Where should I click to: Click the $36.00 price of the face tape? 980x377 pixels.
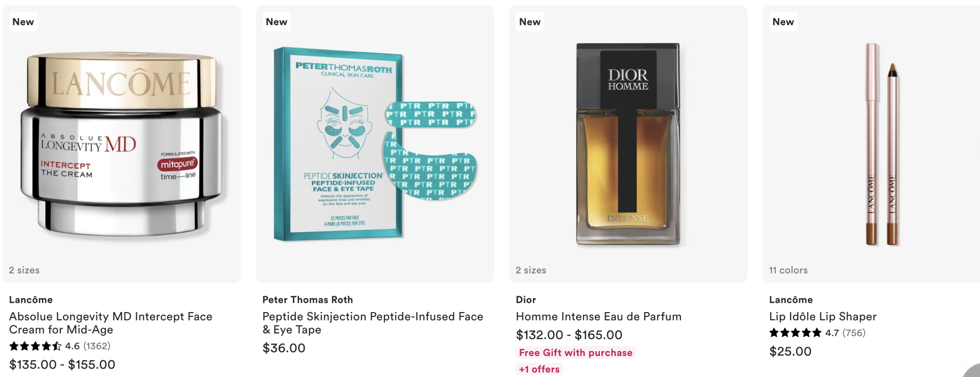pos(284,348)
